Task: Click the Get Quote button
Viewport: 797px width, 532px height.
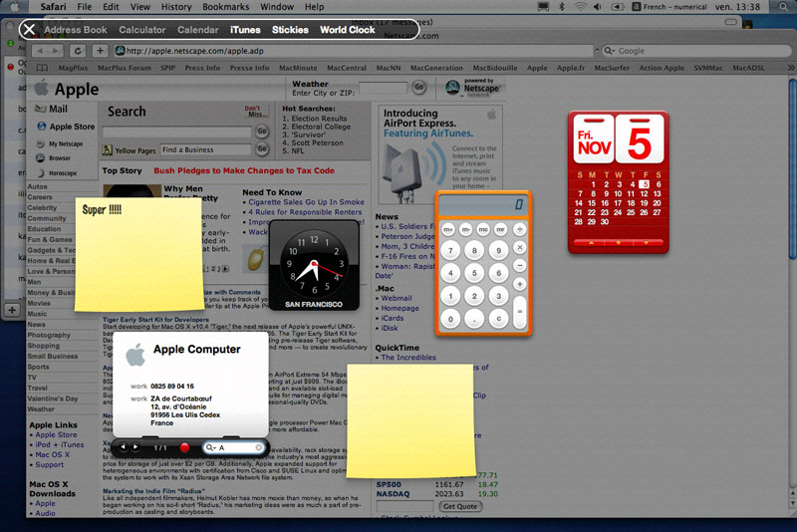Action: (x=460, y=506)
